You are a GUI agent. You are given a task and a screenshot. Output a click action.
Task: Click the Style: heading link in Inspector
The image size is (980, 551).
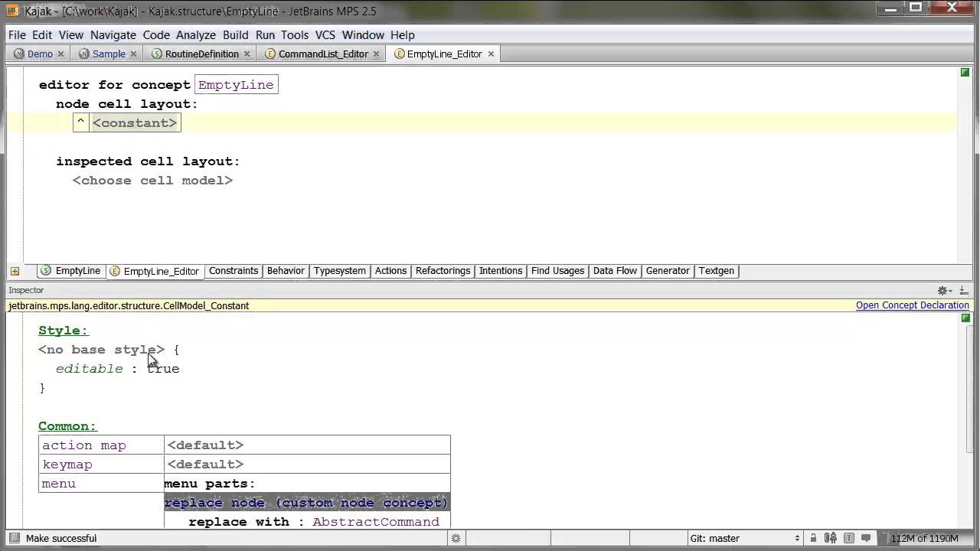[x=64, y=331]
